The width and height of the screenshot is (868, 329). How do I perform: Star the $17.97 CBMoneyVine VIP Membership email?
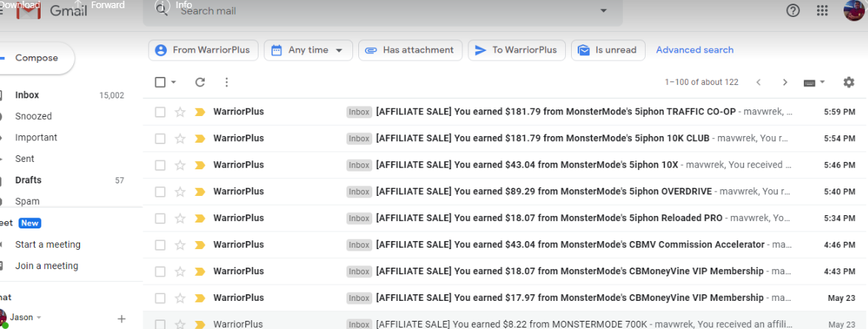tap(180, 298)
